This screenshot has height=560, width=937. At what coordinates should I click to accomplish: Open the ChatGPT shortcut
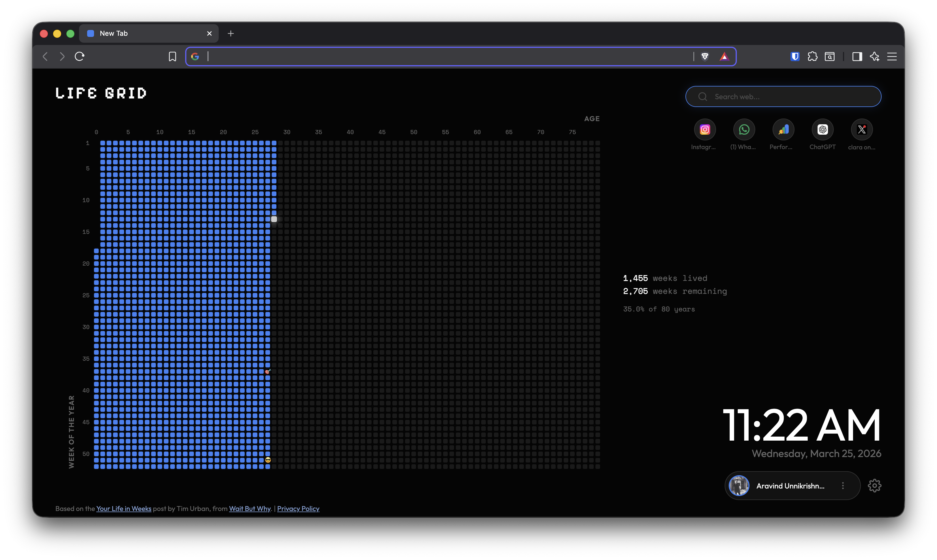(823, 129)
